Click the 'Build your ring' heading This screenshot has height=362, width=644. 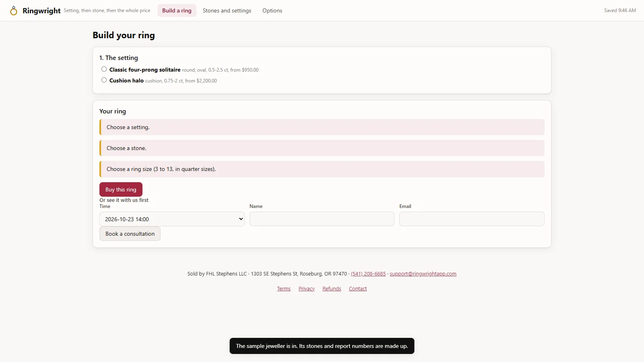click(x=124, y=35)
